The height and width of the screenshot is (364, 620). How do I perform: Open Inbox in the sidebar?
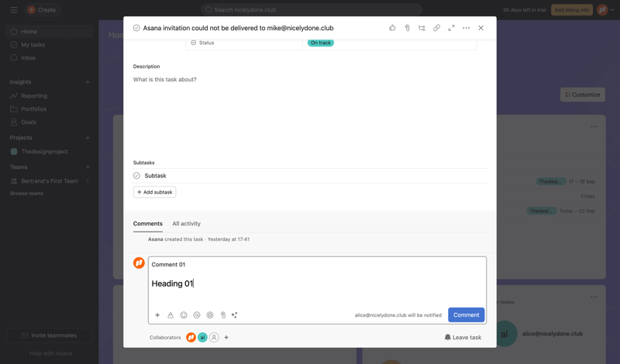tap(49, 58)
